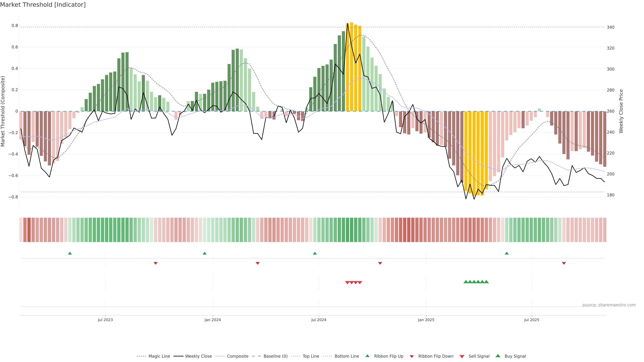Click the Buy Signal legend triangle icon
This screenshot has height=362, width=644.
tap(498, 356)
